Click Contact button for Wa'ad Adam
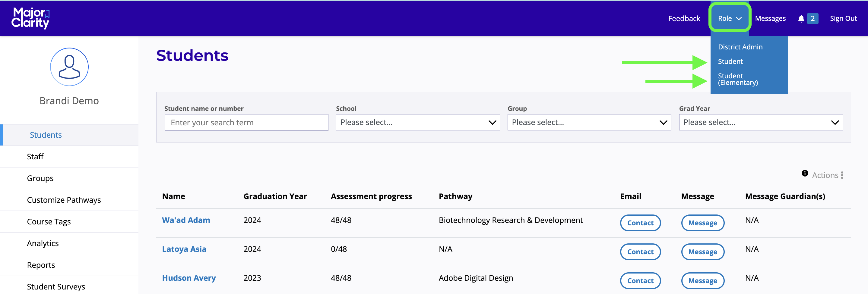This screenshot has width=868, height=294. pyautogui.click(x=640, y=223)
